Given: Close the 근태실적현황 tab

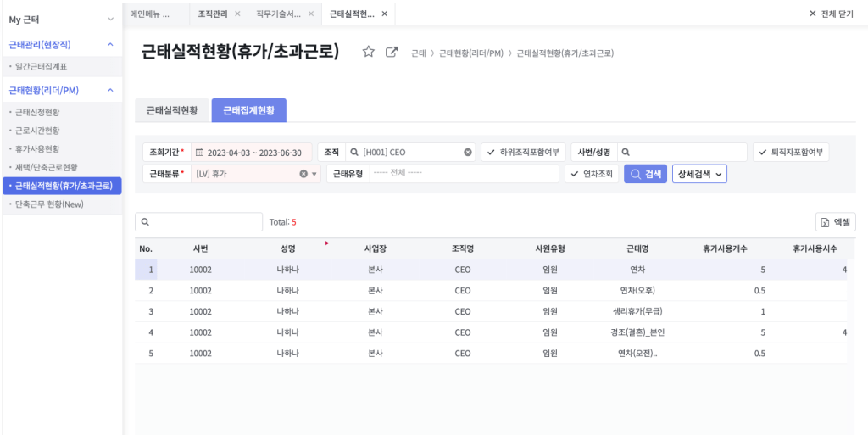Looking at the screenshot, I should 385,14.
